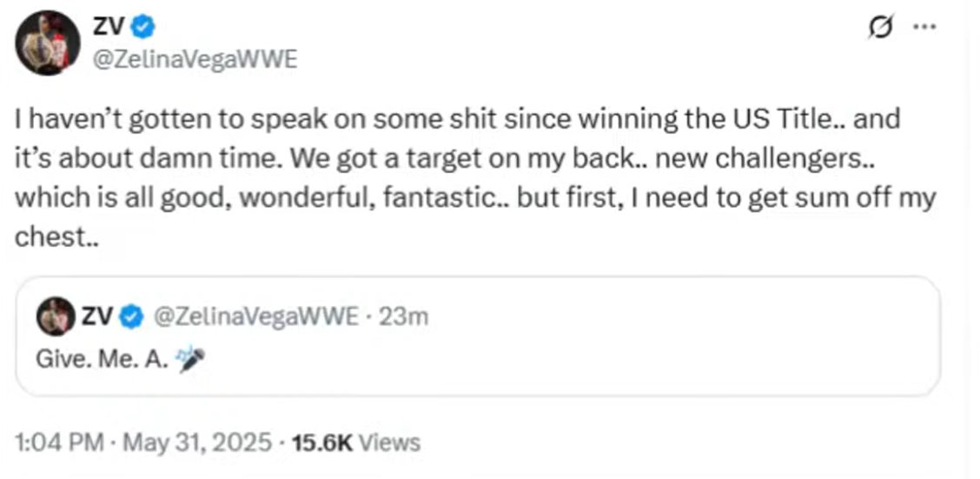Screen dimensions: 980x479
Task: Open the quoted tweet text "Give. Me. A."
Action: tap(102, 358)
